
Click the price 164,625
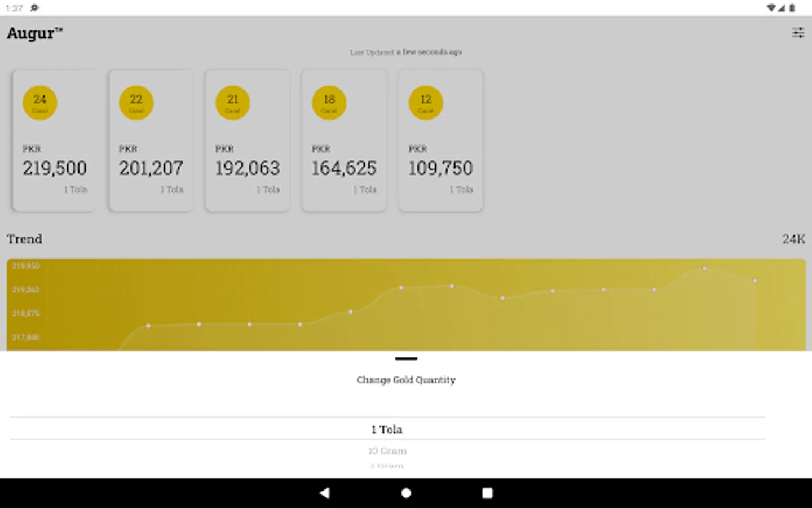[x=344, y=168]
